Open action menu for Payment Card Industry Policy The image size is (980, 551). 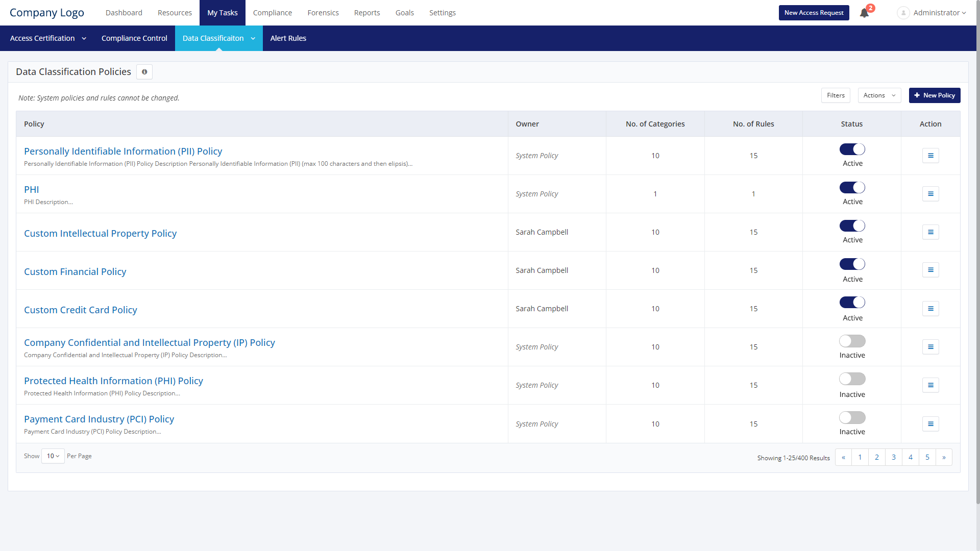click(x=930, y=424)
